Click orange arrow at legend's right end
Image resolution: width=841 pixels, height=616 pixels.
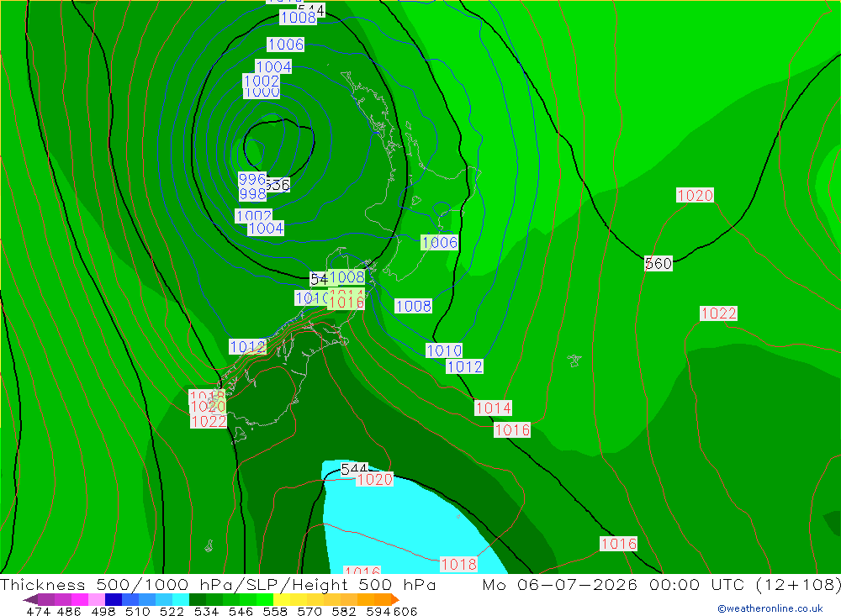click(395, 599)
